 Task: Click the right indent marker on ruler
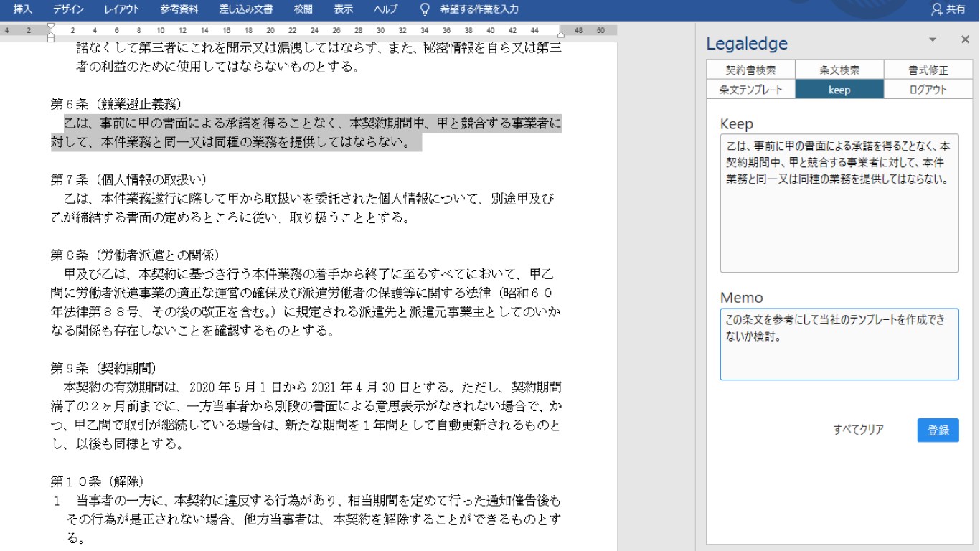coord(561,34)
